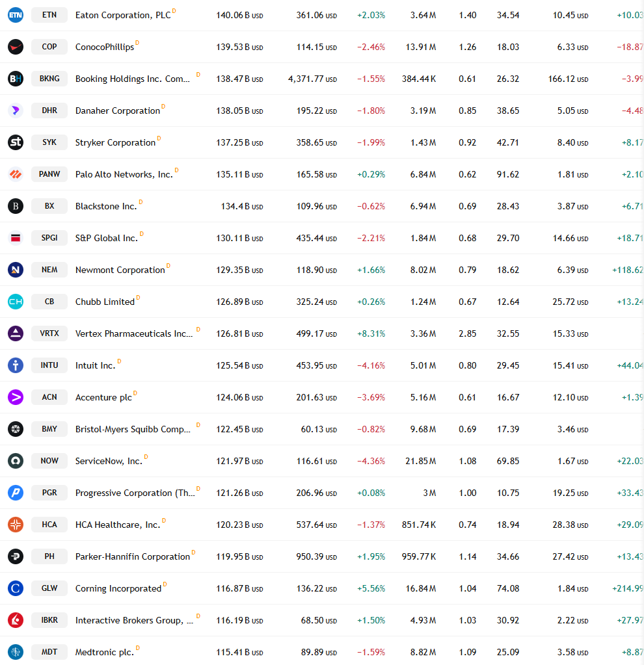Click the Danaher Corporation logo icon
The width and height of the screenshot is (644, 665).
pos(16,111)
